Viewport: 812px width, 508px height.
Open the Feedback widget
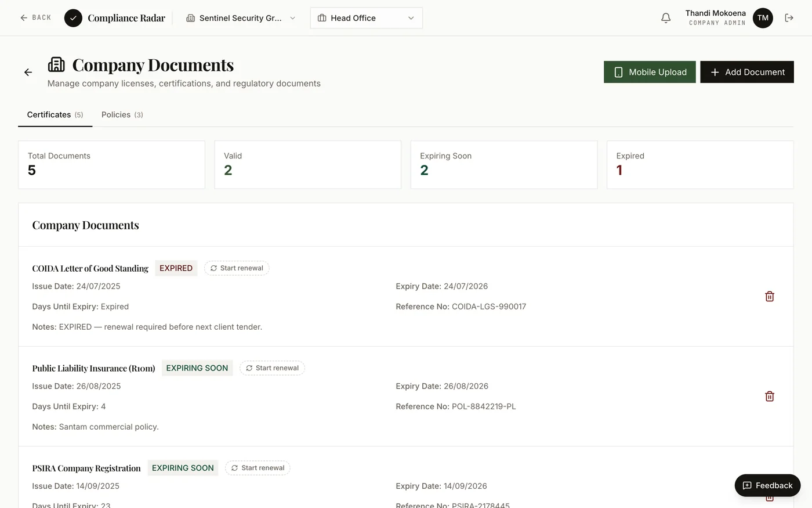(x=767, y=485)
